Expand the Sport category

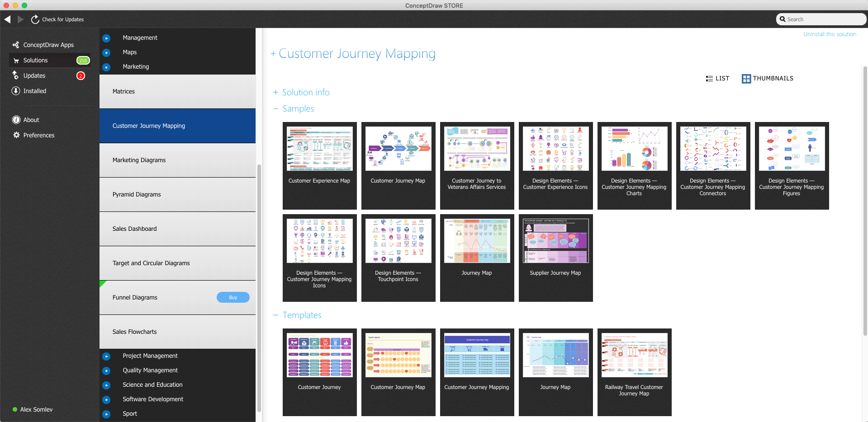(106, 414)
